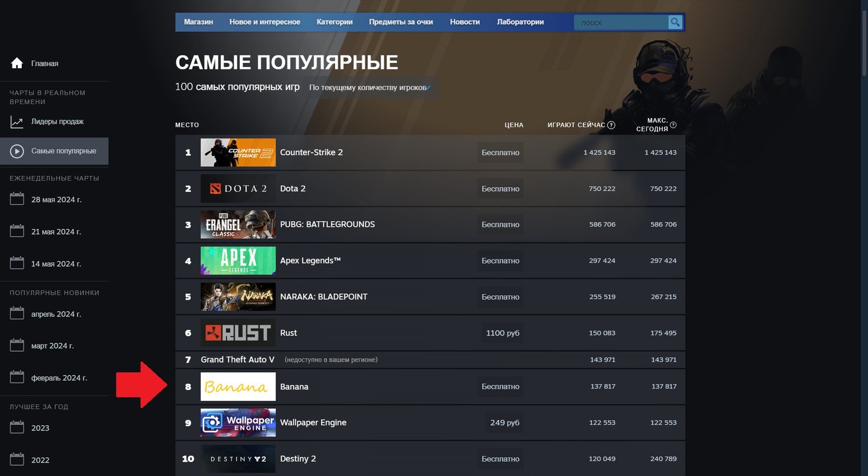Screen dimensions: 868x476
Task: Open the Rust game thumbnail
Action: point(238,333)
